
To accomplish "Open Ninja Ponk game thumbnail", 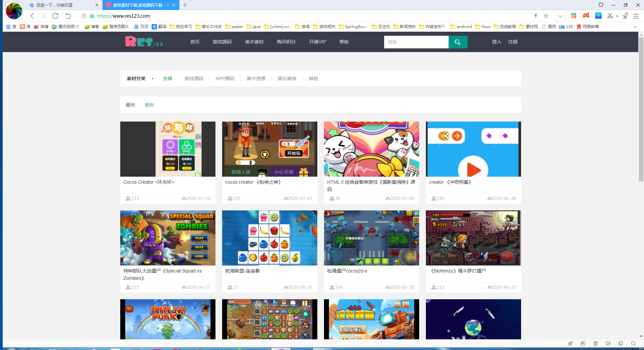I will tap(168, 319).
